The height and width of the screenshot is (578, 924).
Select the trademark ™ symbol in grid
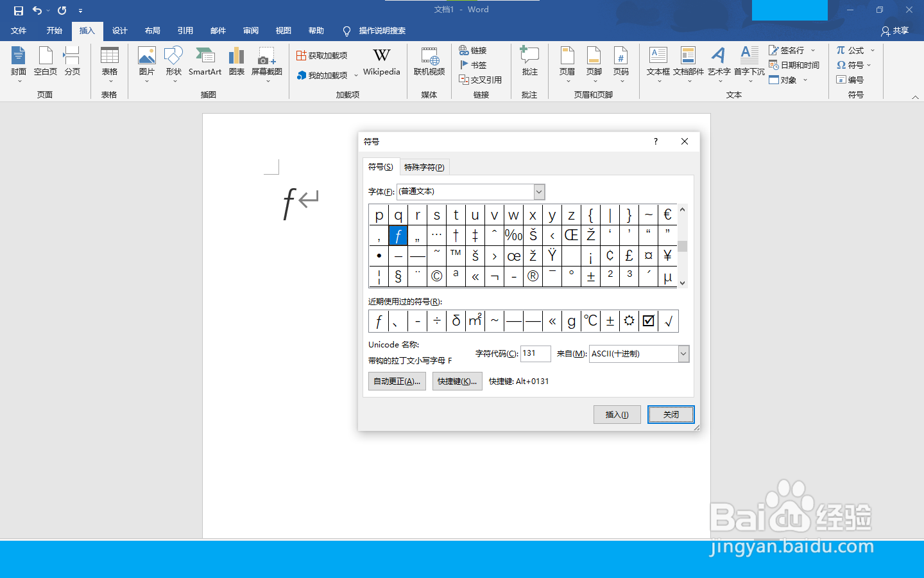[x=456, y=256]
